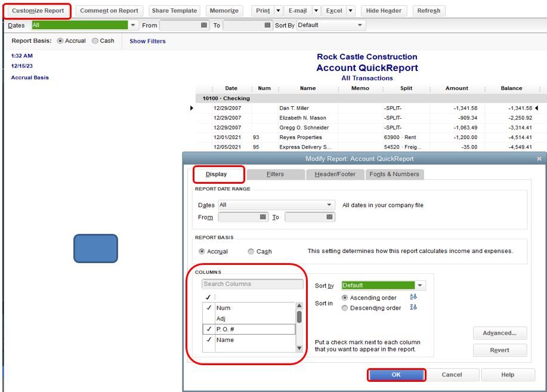Click Memorize button
The image size is (547, 392).
click(x=224, y=11)
